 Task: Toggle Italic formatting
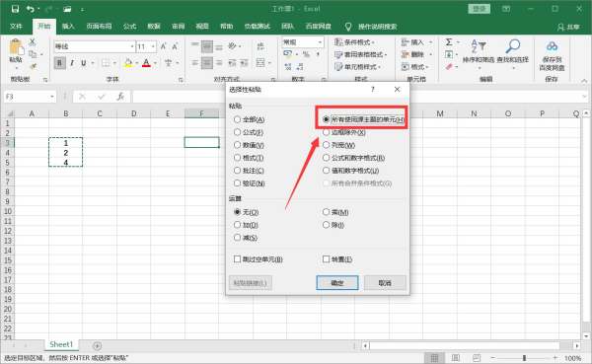[x=72, y=63]
